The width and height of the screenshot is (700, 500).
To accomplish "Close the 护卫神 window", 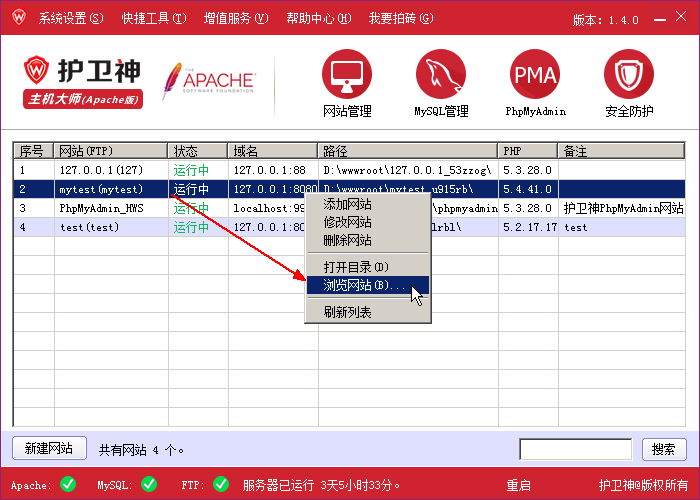I will click(681, 17).
